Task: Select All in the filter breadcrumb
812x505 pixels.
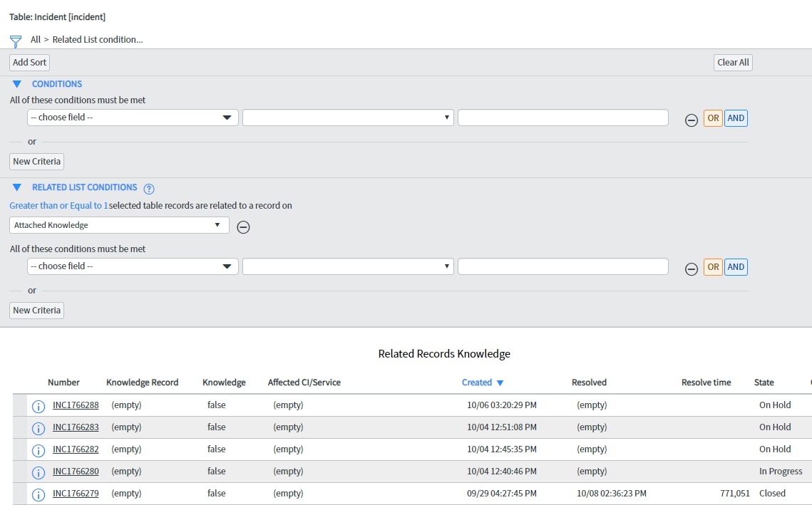Action: (34, 40)
